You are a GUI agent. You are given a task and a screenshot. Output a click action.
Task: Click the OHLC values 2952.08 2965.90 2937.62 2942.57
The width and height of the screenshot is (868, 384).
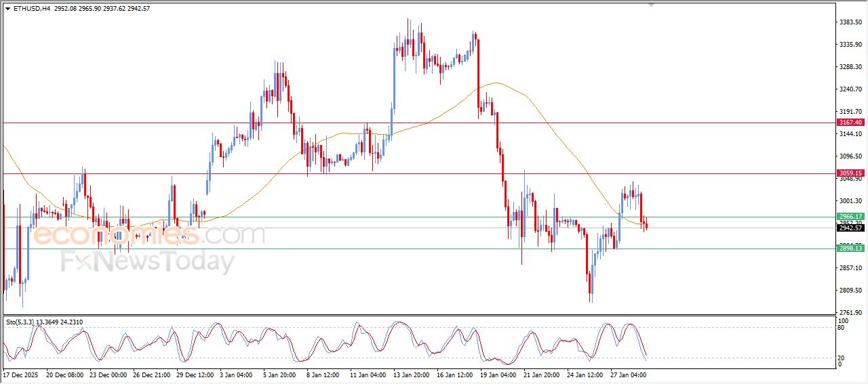coord(102,9)
